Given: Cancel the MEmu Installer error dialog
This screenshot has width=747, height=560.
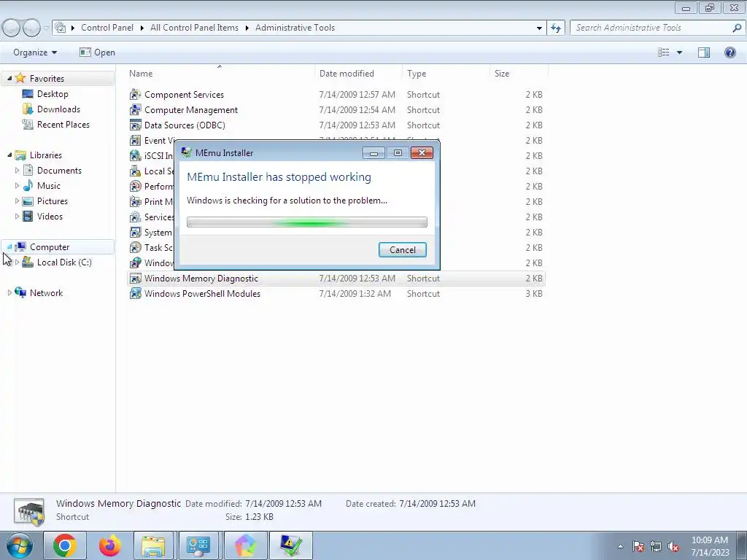Looking at the screenshot, I should [x=403, y=249].
